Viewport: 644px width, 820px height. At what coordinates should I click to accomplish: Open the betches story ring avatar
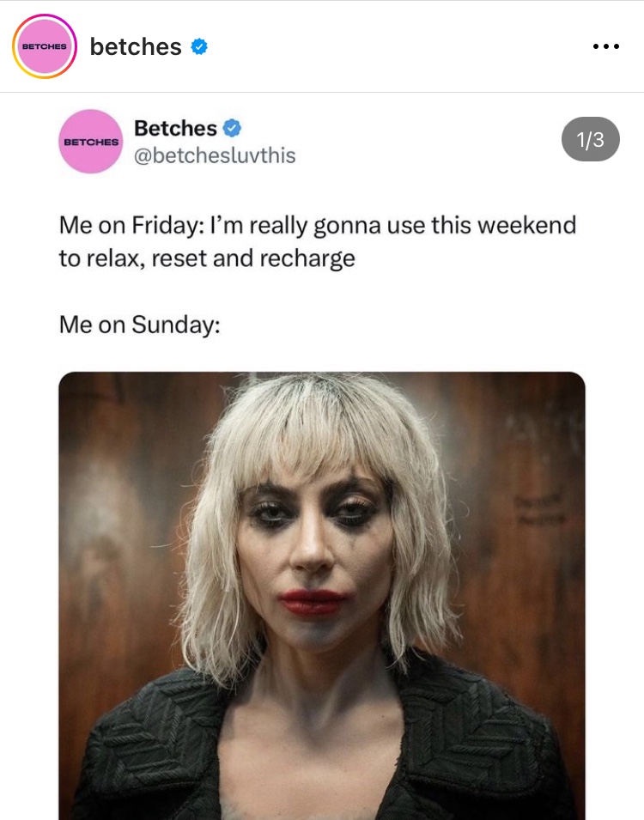coord(45,46)
